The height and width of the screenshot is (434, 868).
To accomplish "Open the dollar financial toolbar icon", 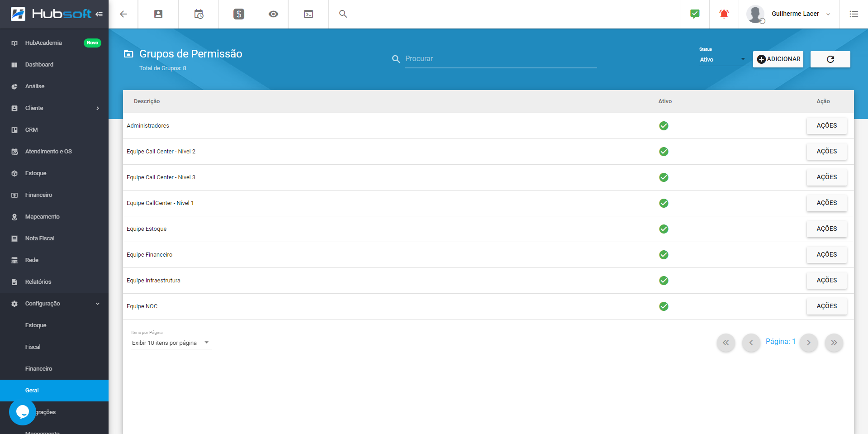I will tap(239, 14).
